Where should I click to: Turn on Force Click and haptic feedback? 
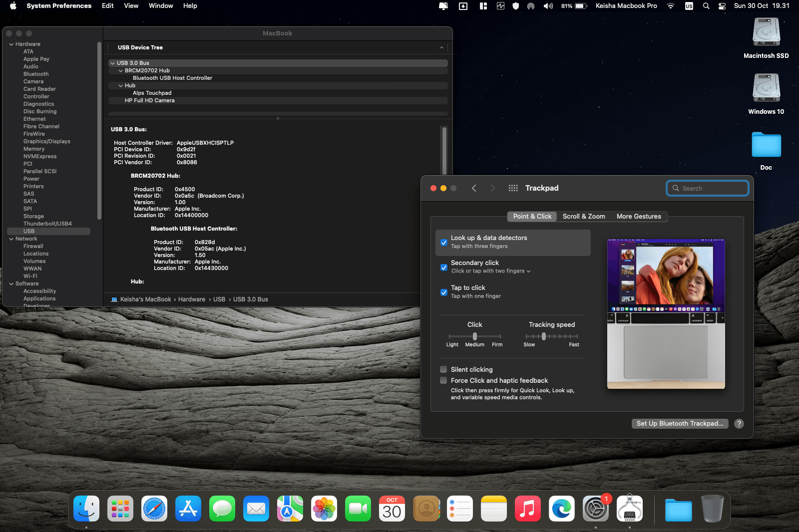click(x=443, y=381)
